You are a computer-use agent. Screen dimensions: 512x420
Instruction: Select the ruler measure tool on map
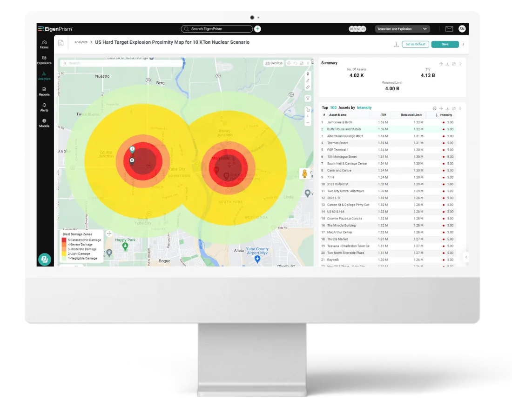tap(308, 87)
